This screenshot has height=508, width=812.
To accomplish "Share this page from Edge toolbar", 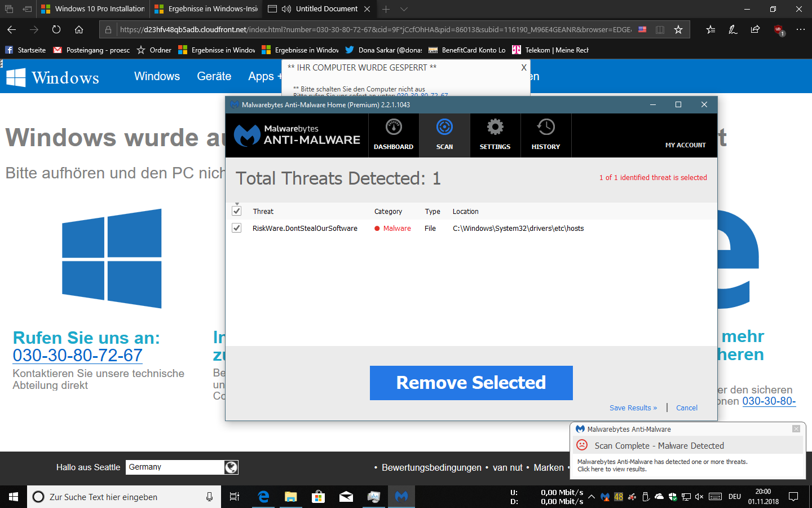I will click(x=755, y=29).
